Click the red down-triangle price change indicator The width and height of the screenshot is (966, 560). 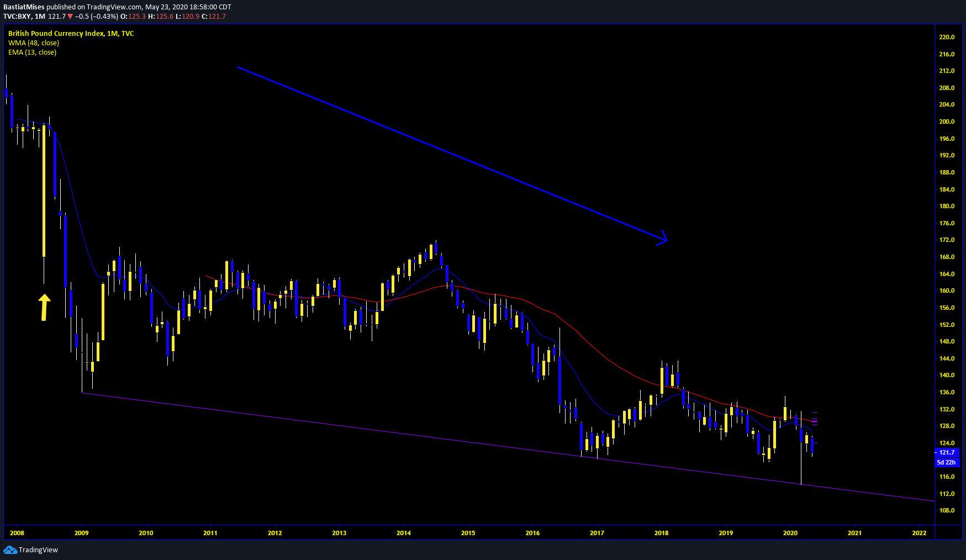pyautogui.click(x=70, y=17)
